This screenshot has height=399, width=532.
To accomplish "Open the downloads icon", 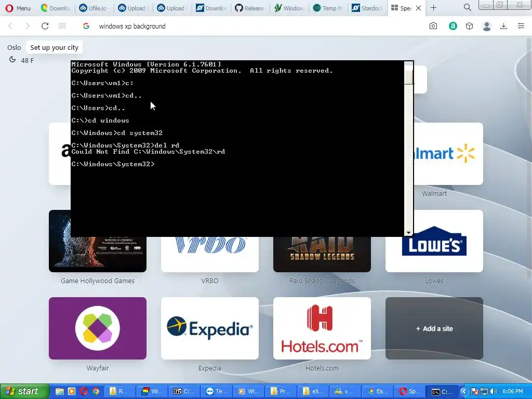I will click(x=504, y=26).
